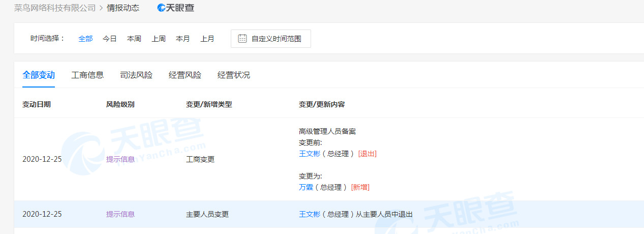Click the 变更/新增类型 column header

[x=209, y=104]
